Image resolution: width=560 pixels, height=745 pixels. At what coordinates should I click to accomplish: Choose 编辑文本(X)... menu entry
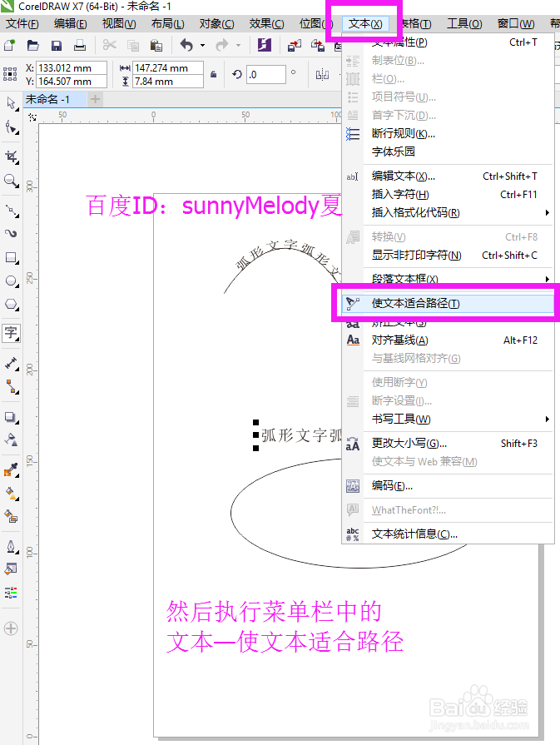[x=448, y=176]
